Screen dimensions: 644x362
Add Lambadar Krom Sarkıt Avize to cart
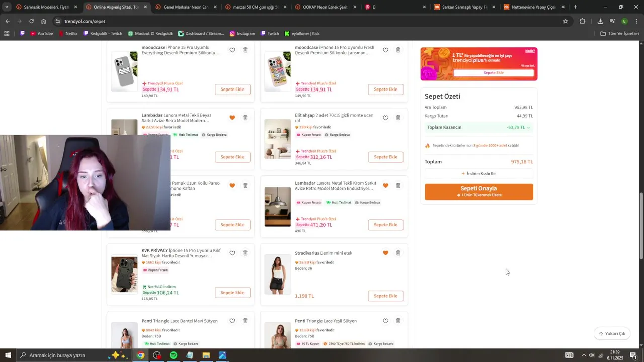click(x=386, y=225)
